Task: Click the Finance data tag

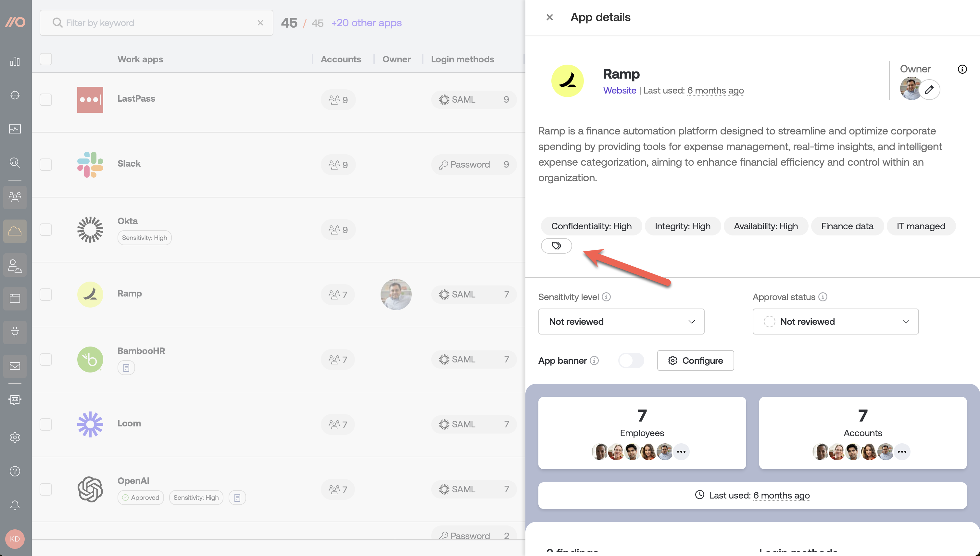Action: (847, 226)
